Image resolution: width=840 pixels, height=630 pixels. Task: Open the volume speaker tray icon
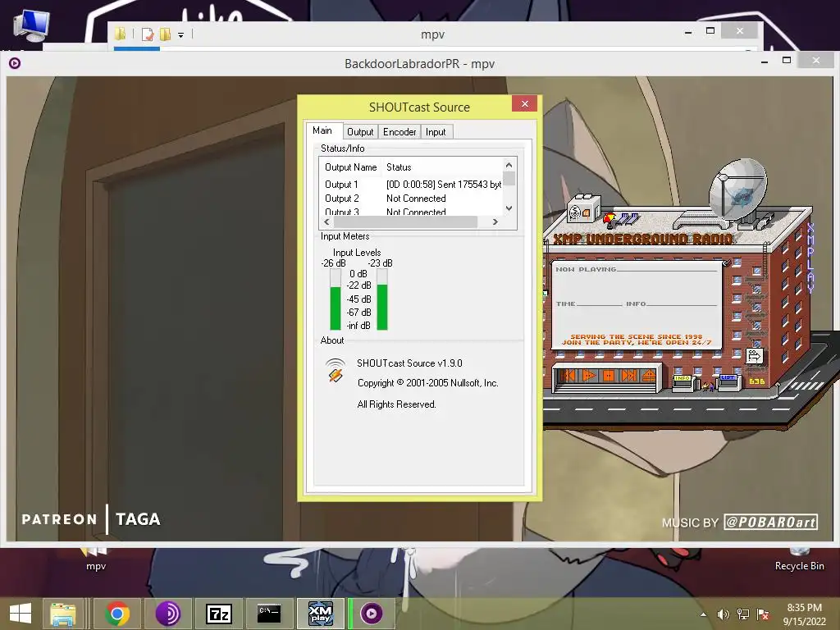724,614
